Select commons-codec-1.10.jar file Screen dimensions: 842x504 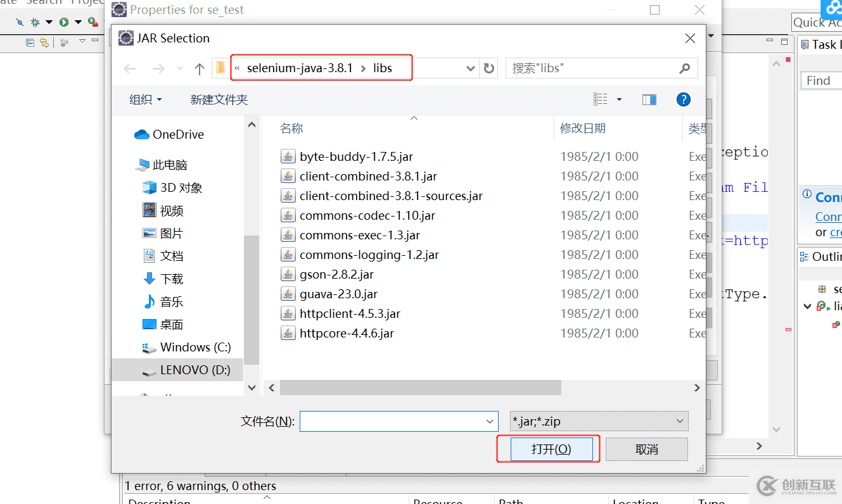click(367, 215)
